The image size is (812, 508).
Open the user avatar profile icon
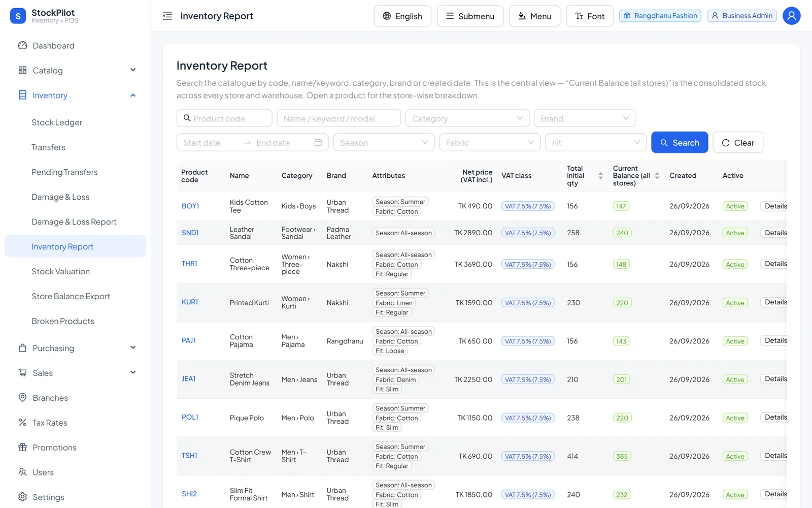click(x=791, y=16)
